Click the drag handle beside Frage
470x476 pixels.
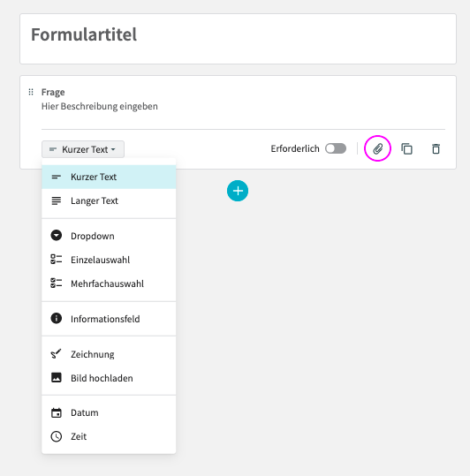click(x=31, y=92)
